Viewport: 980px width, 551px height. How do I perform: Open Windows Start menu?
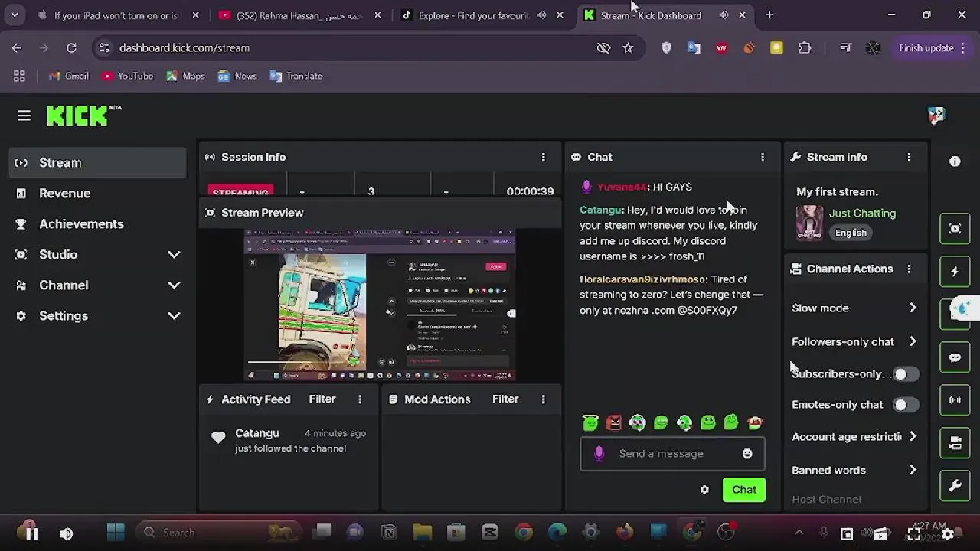[116, 533]
